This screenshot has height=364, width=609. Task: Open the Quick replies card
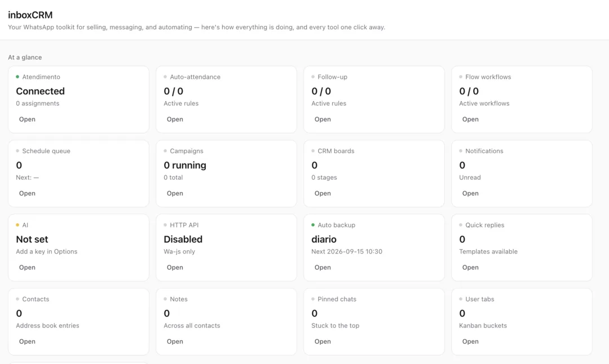470,268
